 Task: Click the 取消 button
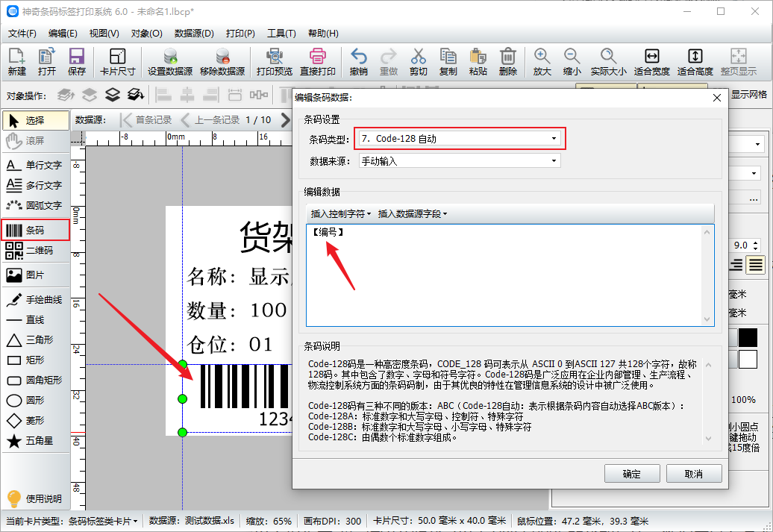click(x=693, y=474)
